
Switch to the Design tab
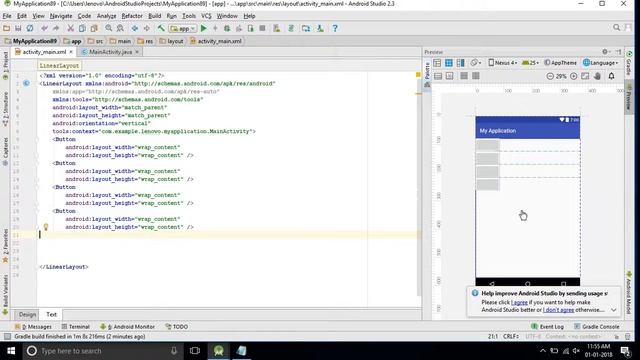point(27,314)
